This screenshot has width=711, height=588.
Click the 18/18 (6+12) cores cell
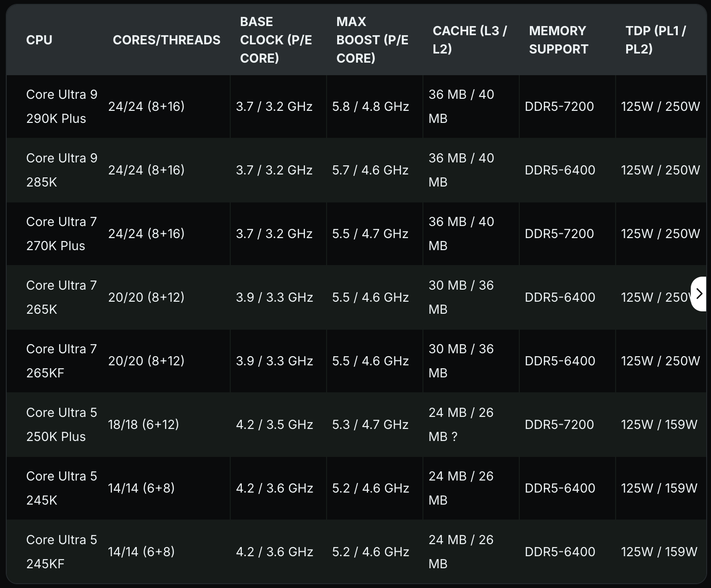[x=144, y=425]
